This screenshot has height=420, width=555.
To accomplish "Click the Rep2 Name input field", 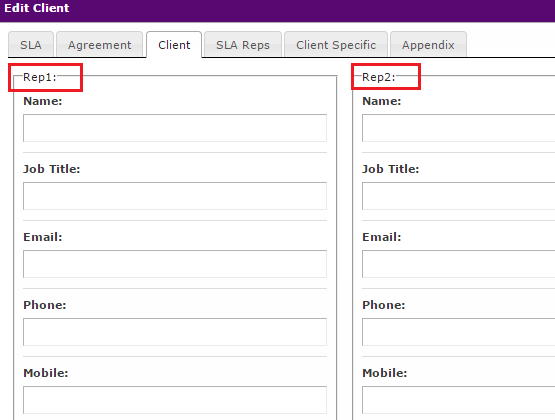I will coord(458,128).
